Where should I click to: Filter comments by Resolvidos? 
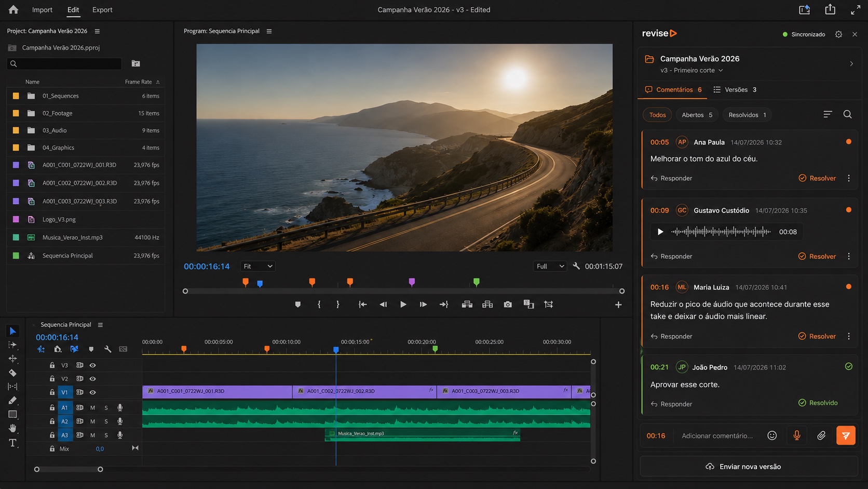[747, 115]
